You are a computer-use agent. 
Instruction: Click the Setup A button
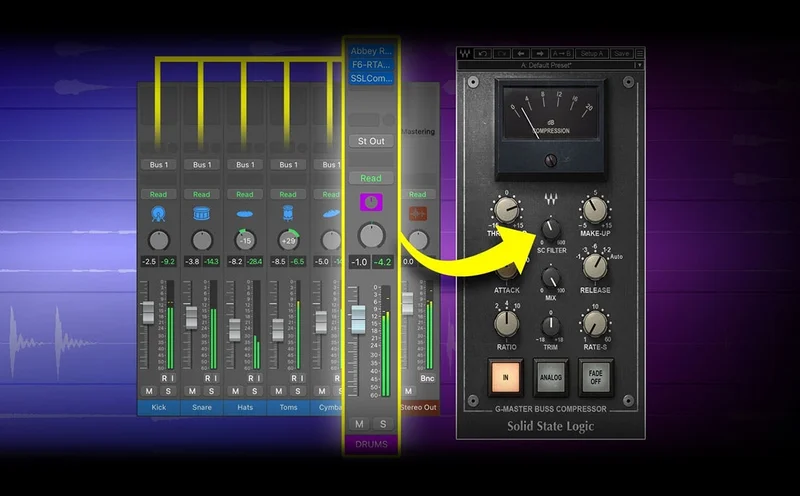[592, 54]
